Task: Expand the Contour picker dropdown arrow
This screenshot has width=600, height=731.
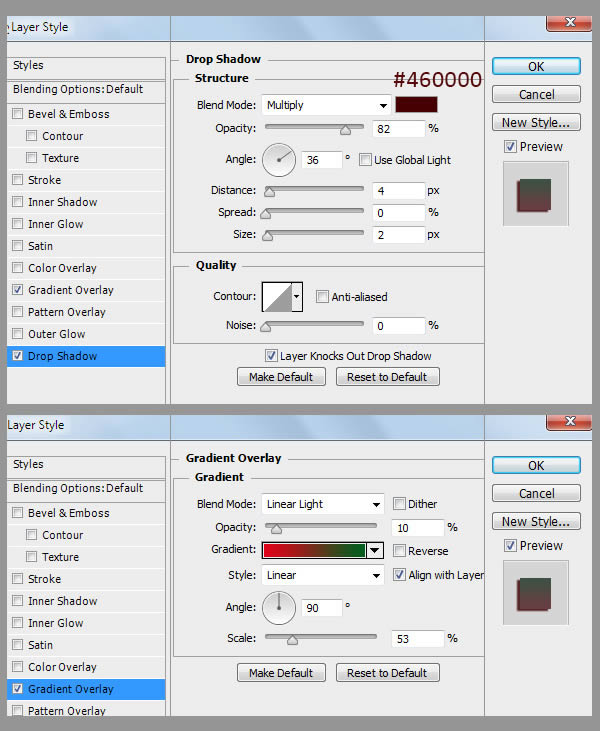Action: (297, 297)
